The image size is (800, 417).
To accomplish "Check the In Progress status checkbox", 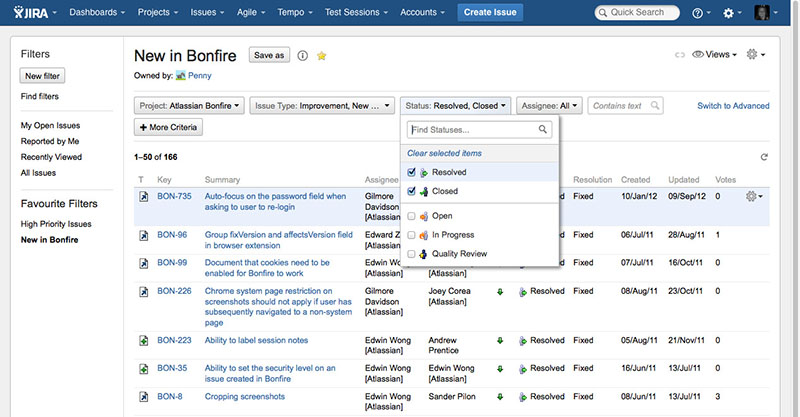I will (411, 235).
